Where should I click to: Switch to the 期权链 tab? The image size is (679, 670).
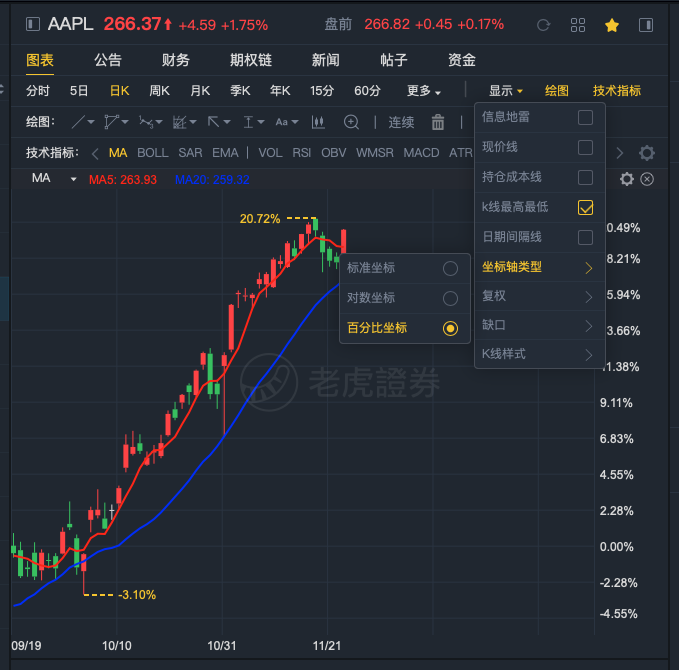[251, 60]
